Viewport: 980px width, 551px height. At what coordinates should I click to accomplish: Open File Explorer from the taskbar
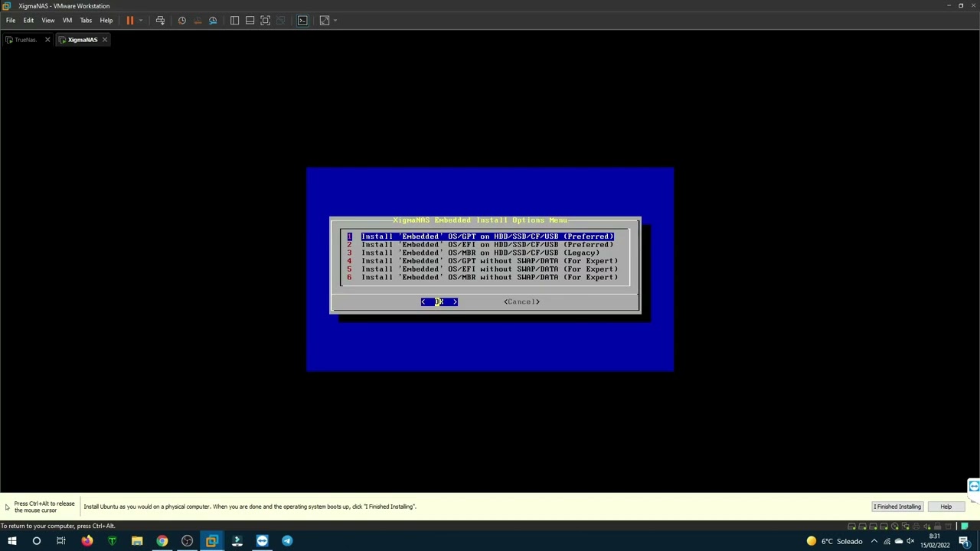point(137,541)
